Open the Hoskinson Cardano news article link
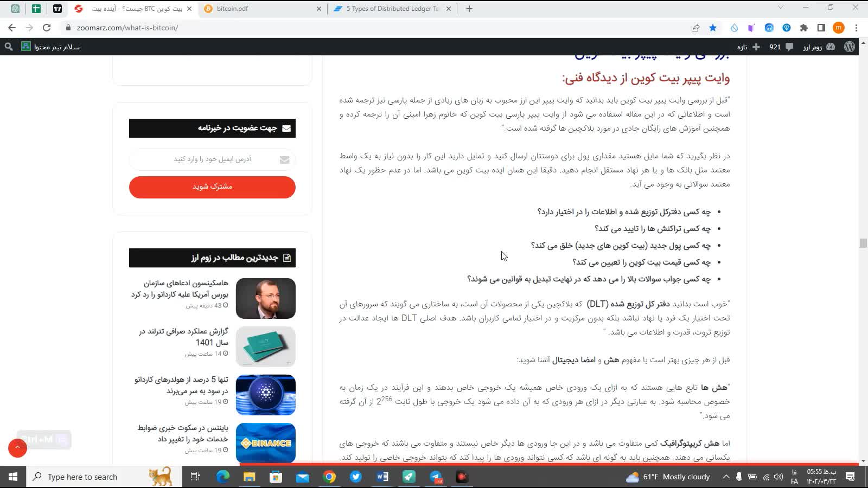The height and width of the screenshot is (488, 868). 180,288
